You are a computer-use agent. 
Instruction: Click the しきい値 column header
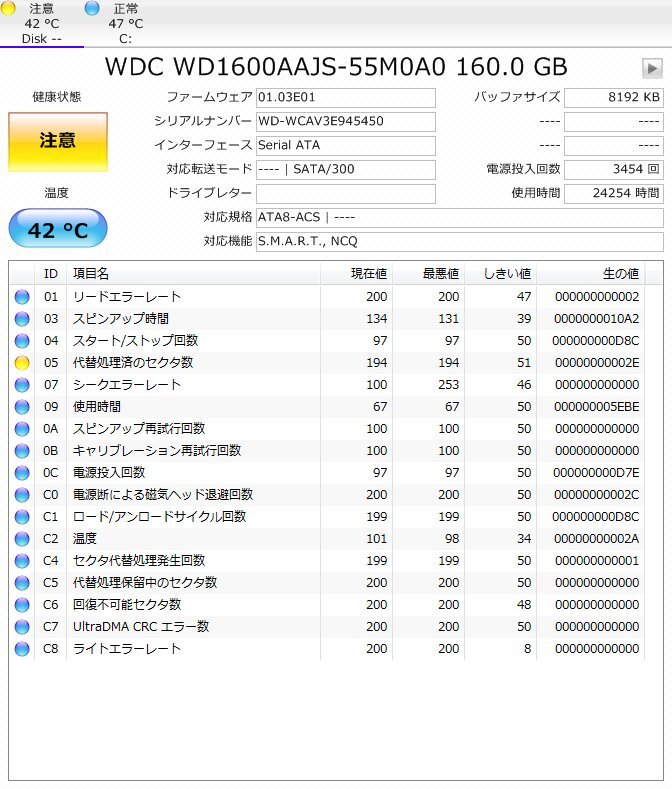pos(501,274)
